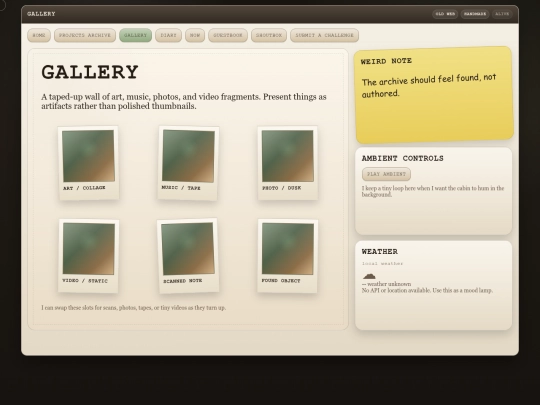Open the Found Object polaroid
This screenshot has width=540, height=405.
point(288,256)
